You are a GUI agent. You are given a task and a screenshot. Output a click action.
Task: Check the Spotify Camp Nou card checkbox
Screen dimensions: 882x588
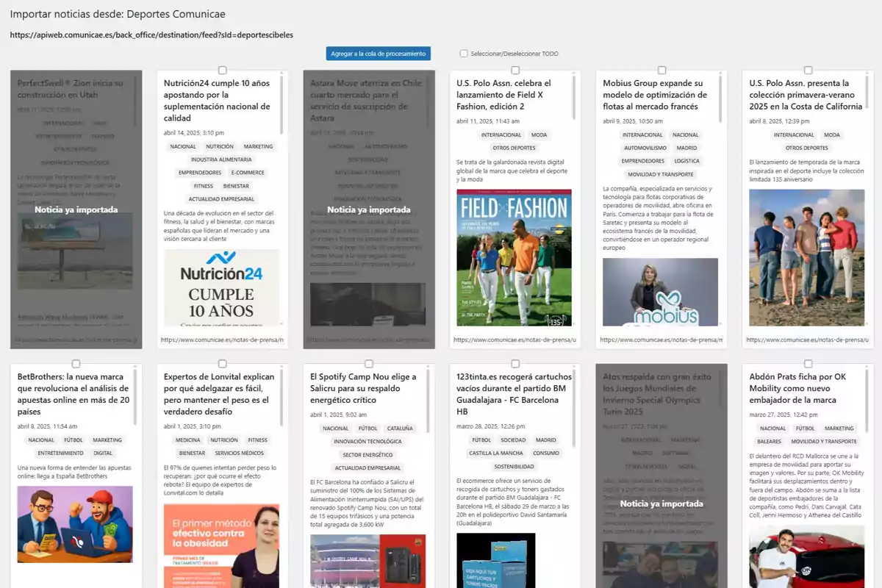(369, 364)
